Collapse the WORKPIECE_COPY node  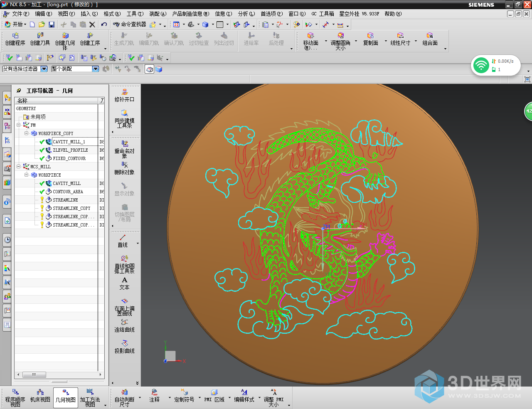(x=26, y=133)
